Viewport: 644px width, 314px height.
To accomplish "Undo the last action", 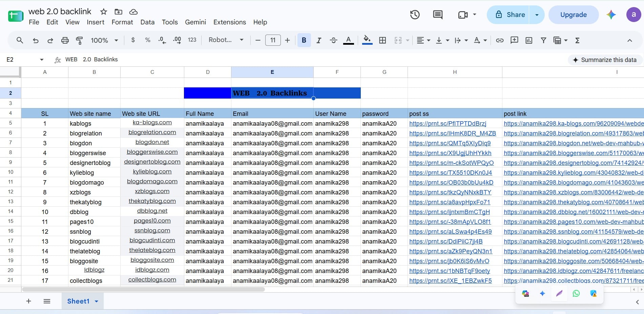I will [x=35, y=40].
